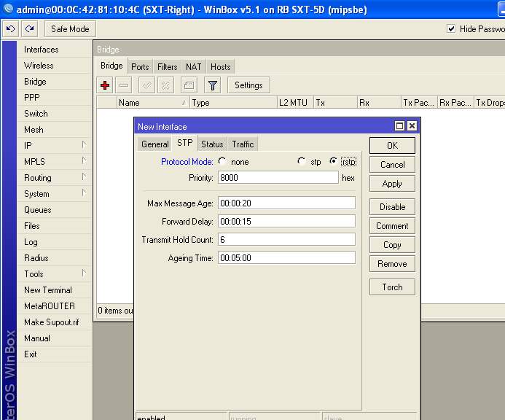The height and width of the screenshot is (420, 505).
Task: Click the Ageing Time field
Action: pyautogui.click(x=286, y=258)
